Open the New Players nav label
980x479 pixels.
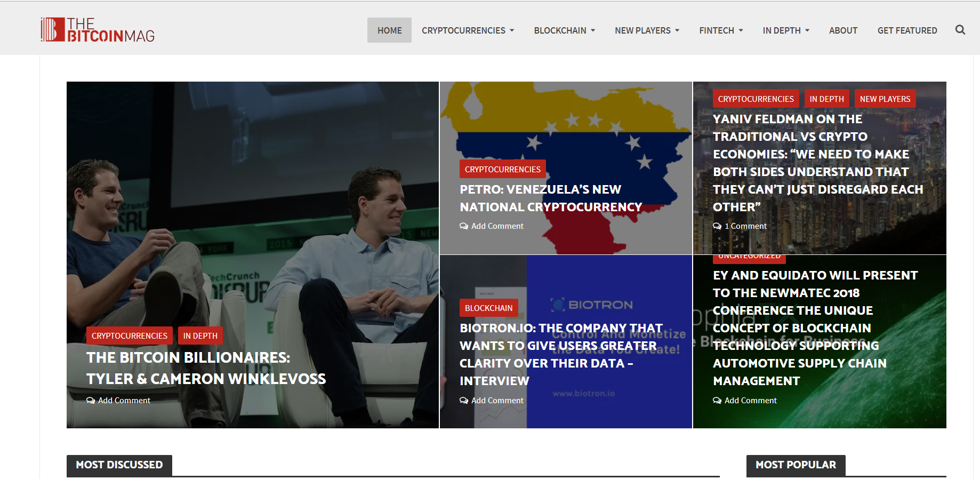pos(642,30)
